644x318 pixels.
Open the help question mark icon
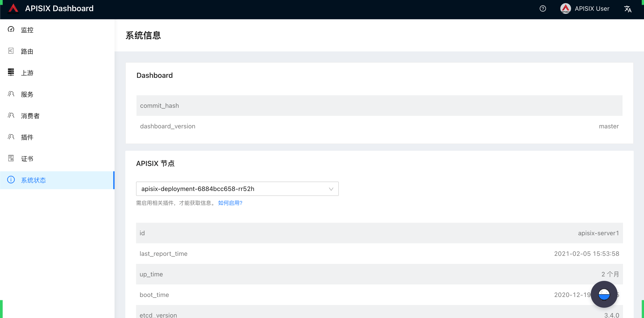click(x=542, y=9)
